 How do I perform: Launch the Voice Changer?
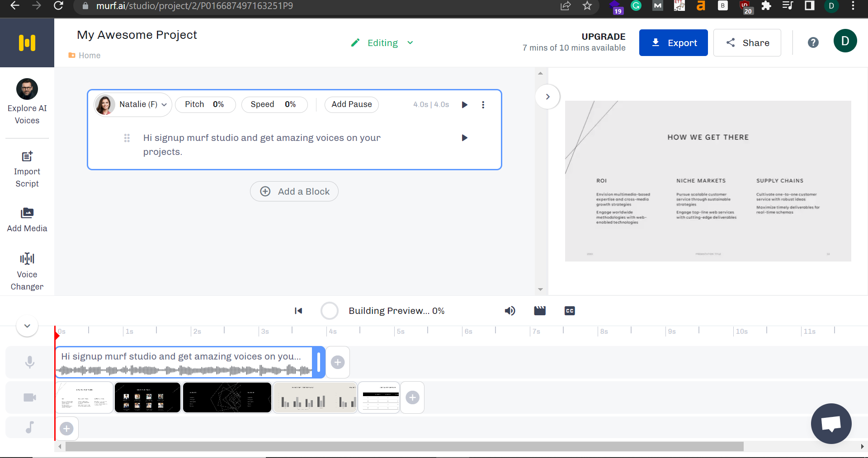tap(27, 270)
